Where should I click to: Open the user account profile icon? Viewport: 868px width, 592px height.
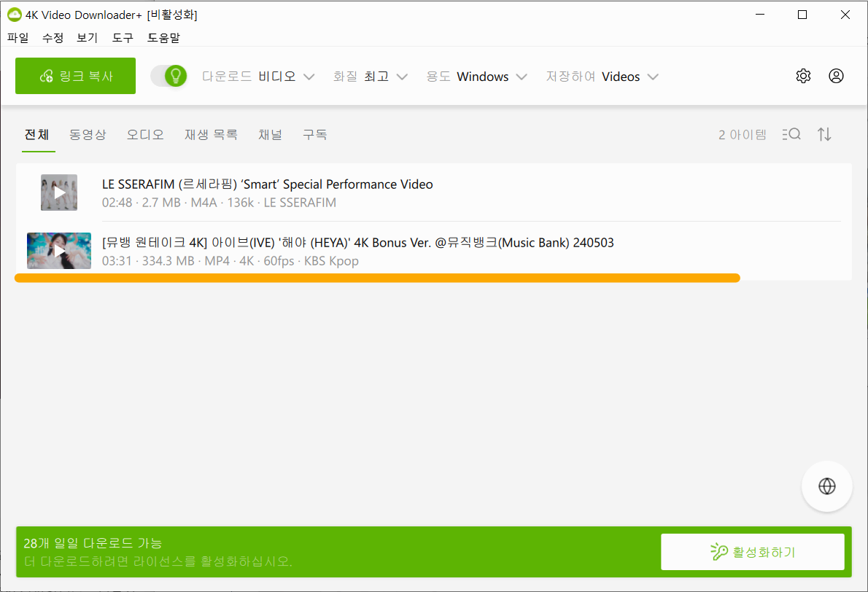click(x=836, y=76)
